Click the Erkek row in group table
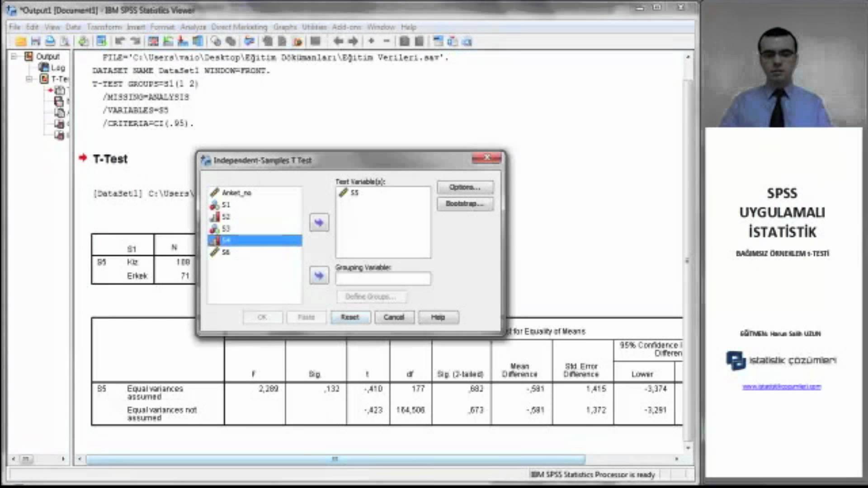This screenshot has height=488, width=868. [x=144, y=276]
